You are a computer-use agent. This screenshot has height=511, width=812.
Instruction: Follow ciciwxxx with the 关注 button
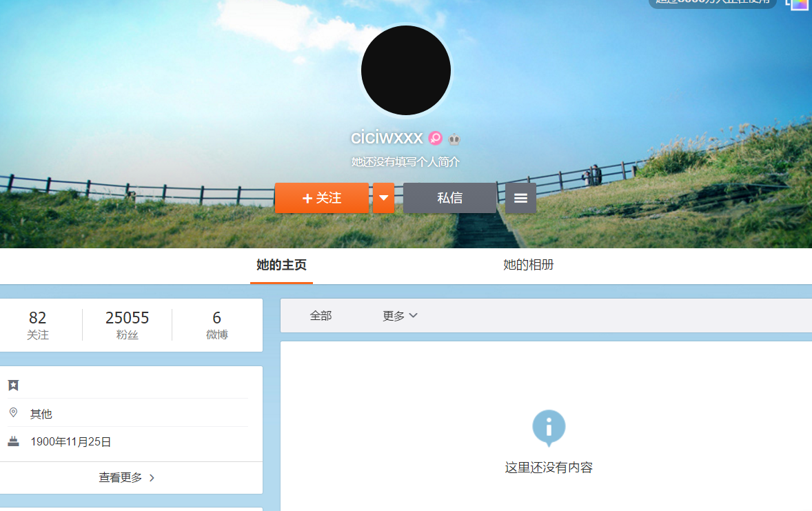point(322,198)
